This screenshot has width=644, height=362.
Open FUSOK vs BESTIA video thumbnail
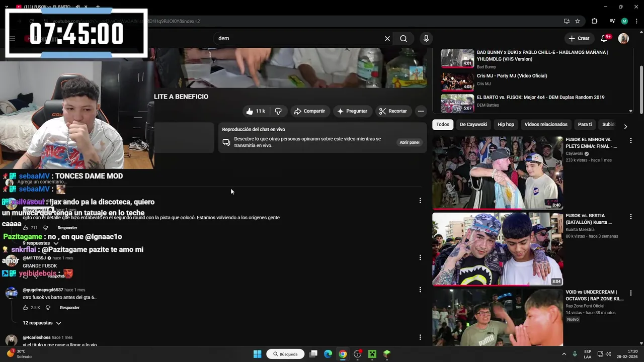[498, 249]
